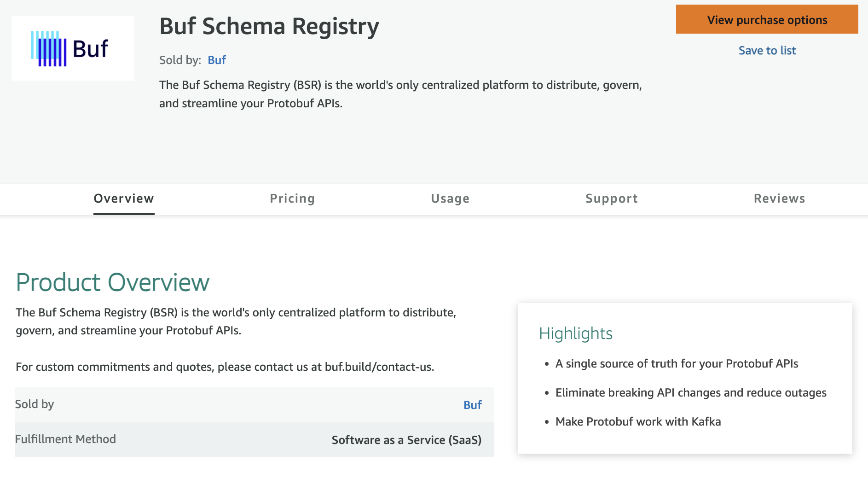Click the Buf link in the Sold by row
Screen dimensions: 868x479
472,405
